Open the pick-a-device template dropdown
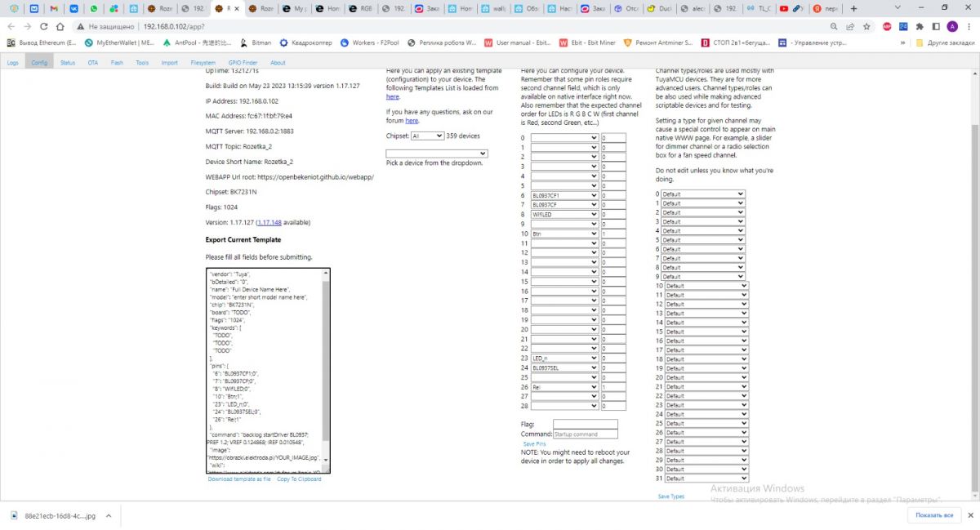The image size is (980, 530). click(437, 153)
